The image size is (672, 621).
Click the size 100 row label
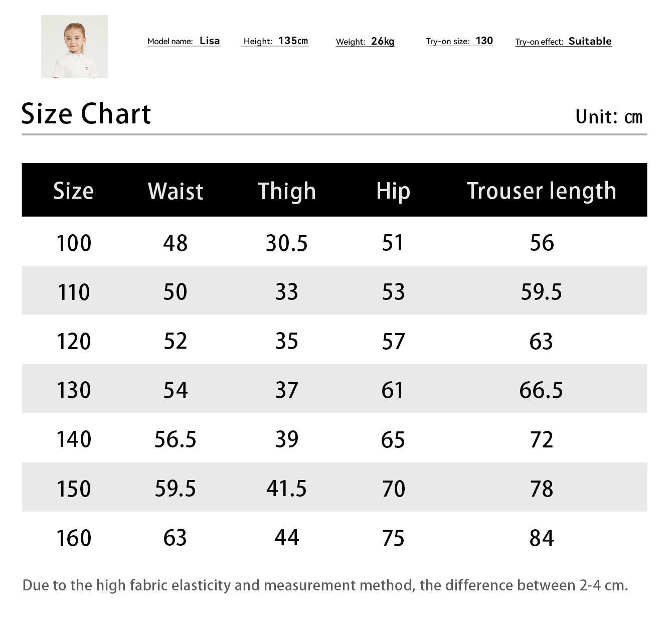(74, 243)
